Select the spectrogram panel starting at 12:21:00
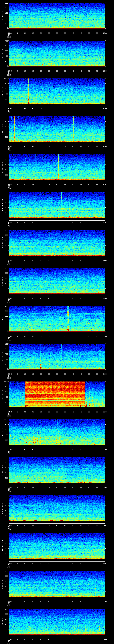This screenshot has width=114, height=644. (x=57, y=280)
